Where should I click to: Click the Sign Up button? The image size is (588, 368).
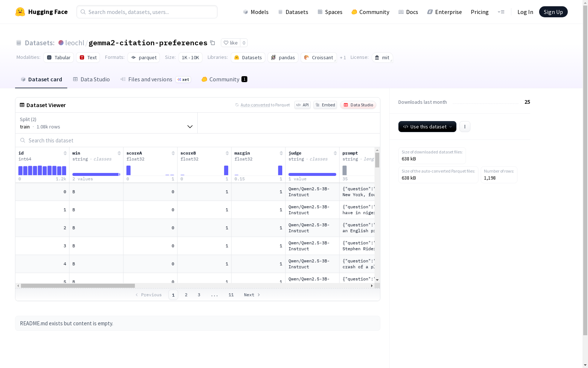click(553, 12)
